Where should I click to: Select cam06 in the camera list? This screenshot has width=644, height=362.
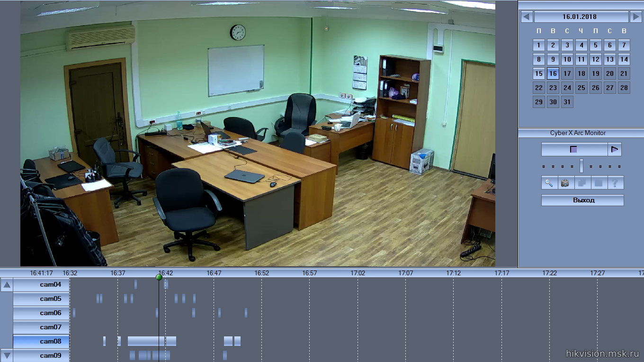pyautogui.click(x=41, y=313)
